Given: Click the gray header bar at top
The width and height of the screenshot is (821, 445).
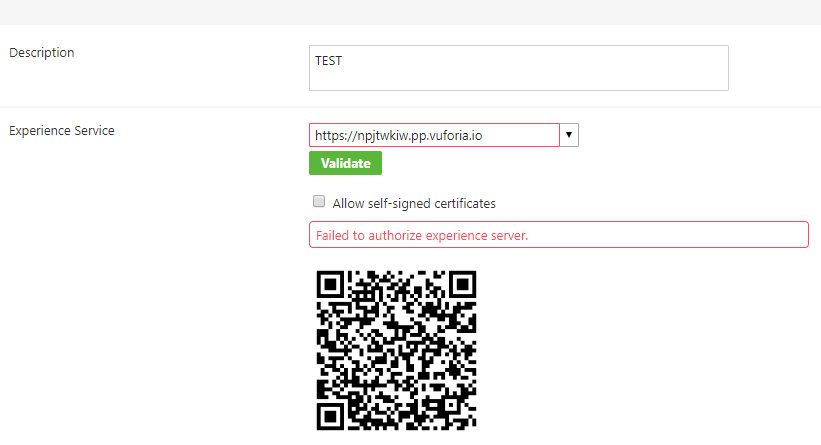Looking at the screenshot, I should click(410, 12).
